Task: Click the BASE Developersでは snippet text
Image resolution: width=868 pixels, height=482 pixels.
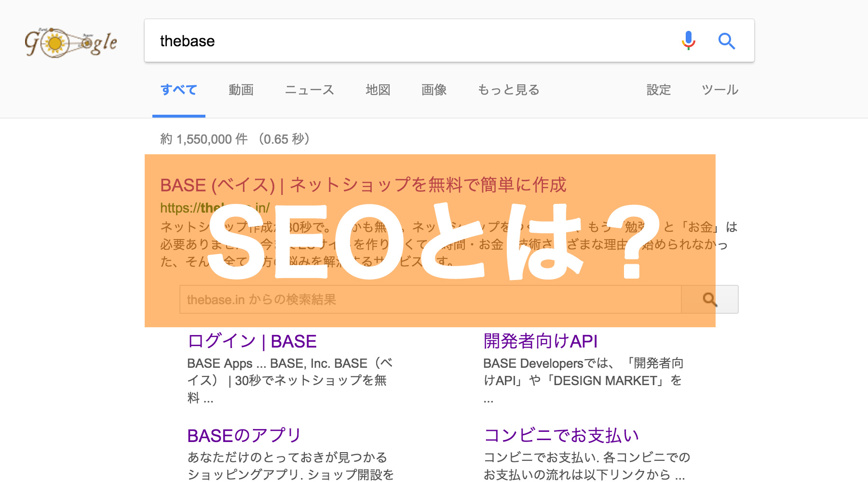Action: (583, 380)
